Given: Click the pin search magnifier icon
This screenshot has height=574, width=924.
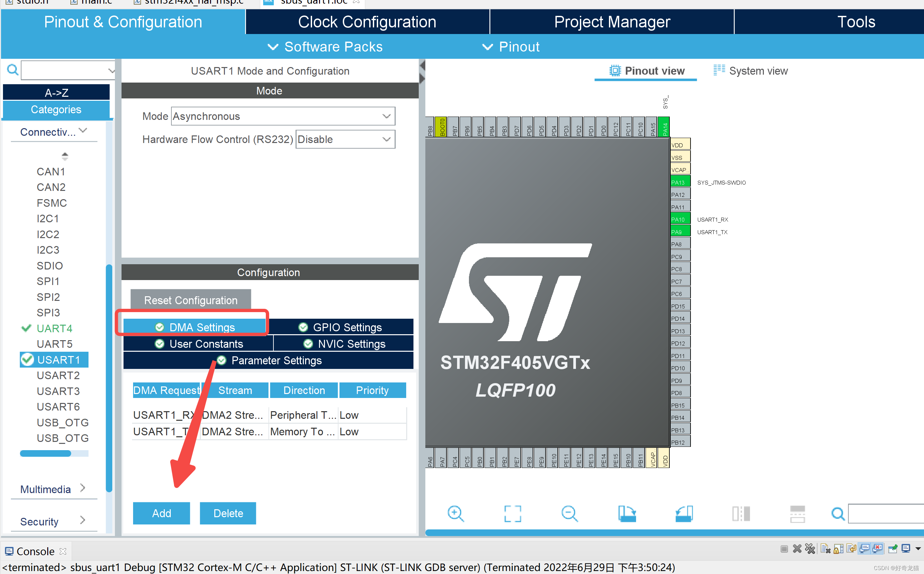Looking at the screenshot, I should [838, 514].
